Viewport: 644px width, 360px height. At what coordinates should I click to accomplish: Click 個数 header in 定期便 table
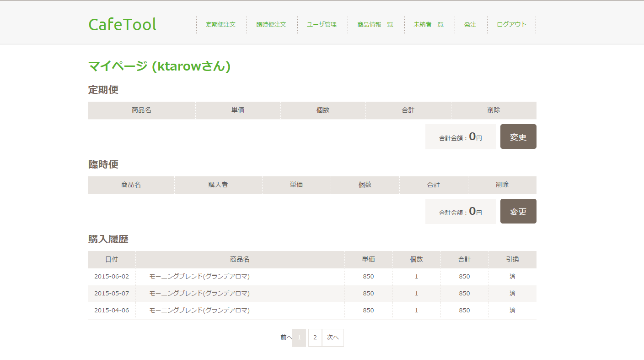[x=323, y=110]
